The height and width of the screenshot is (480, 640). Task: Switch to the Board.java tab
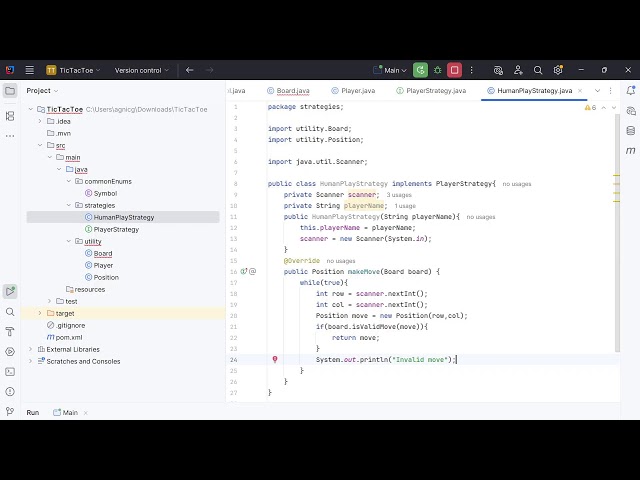pos(289,91)
